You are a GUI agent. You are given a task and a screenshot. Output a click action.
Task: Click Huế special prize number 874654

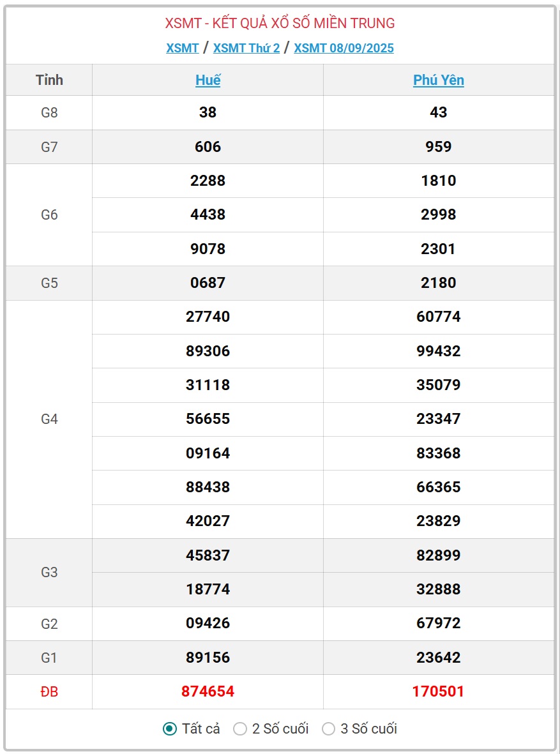coord(208,691)
